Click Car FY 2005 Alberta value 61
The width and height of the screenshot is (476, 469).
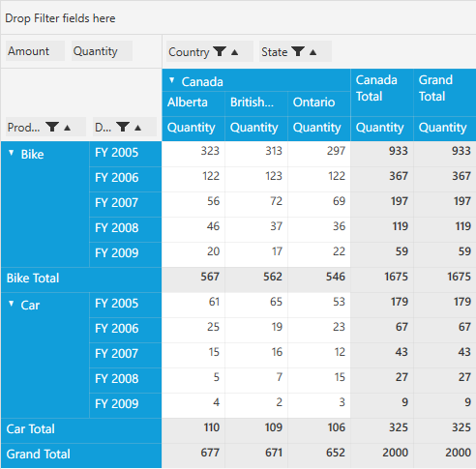point(193,305)
